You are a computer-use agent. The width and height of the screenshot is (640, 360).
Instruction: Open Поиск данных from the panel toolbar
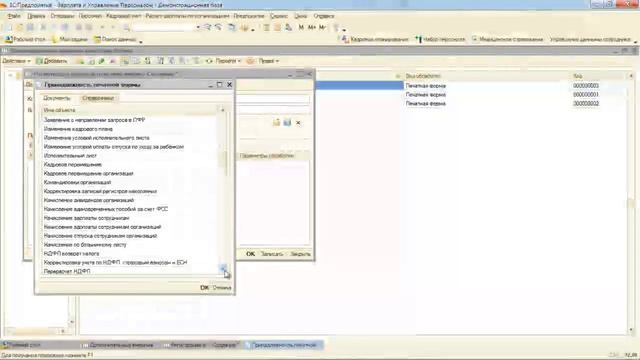116,39
